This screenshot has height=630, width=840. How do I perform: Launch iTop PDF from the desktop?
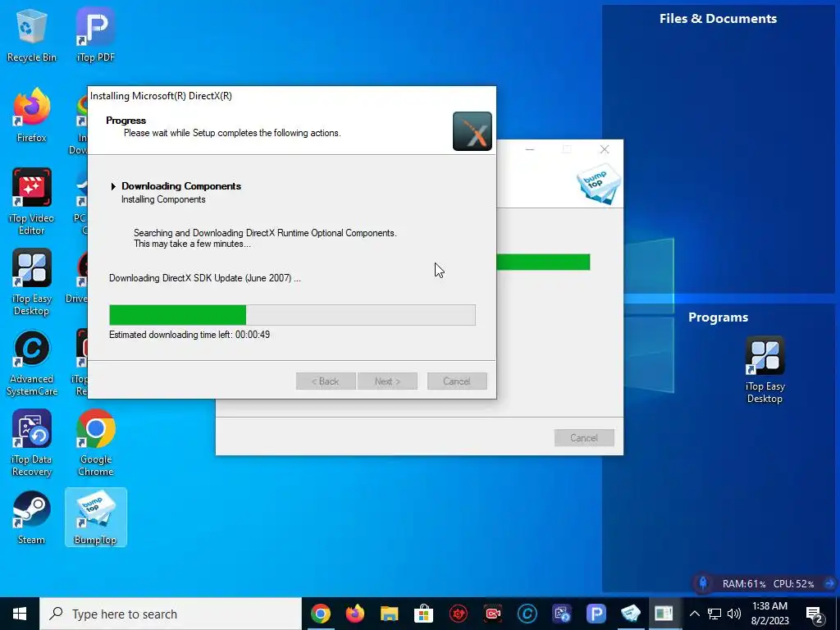pyautogui.click(x=95, y=35)
